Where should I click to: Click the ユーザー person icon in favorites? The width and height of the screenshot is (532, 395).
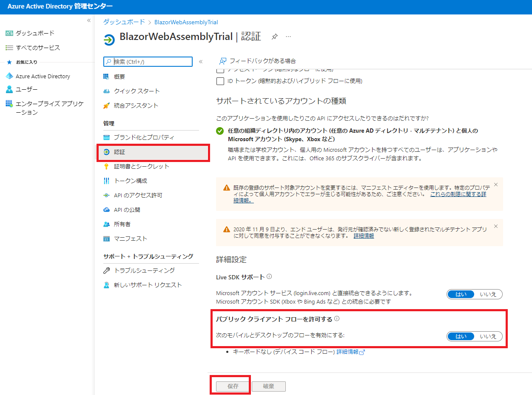9,89
